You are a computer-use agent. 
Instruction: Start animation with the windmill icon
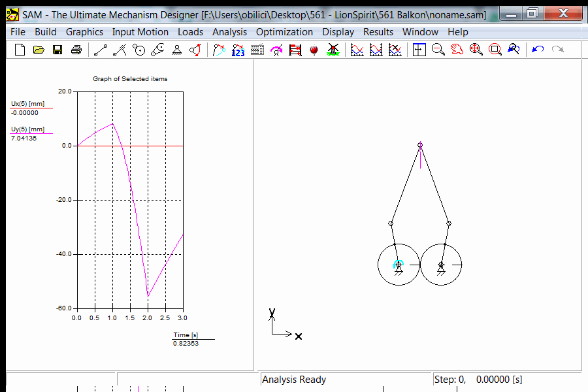(x=333, y=50)
